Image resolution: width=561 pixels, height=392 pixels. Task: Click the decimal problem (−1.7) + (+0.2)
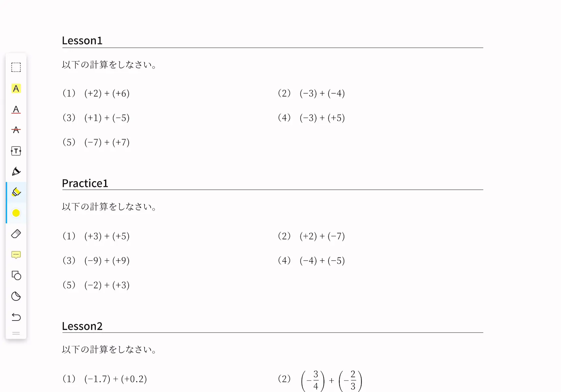[x=116, y=379]
